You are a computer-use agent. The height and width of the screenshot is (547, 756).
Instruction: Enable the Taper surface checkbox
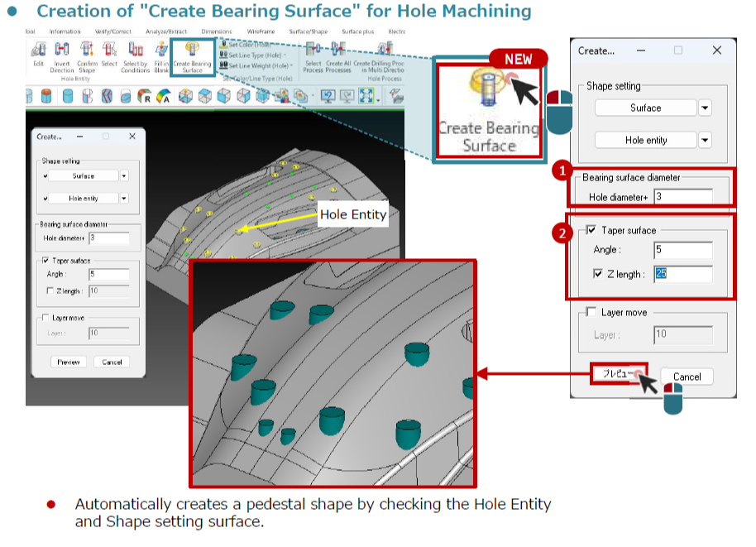tap(591, 229)
